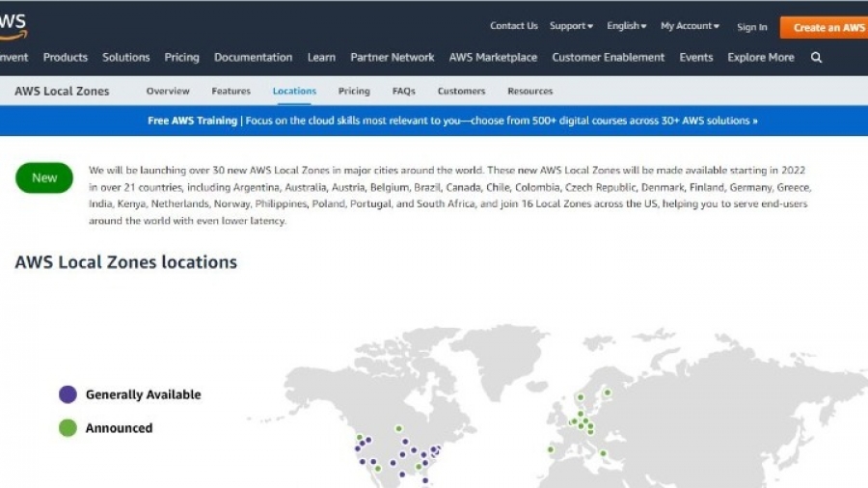Screen dimensions: 868x488
Task: Expand the Support dropdown
Action: (571, 26)
